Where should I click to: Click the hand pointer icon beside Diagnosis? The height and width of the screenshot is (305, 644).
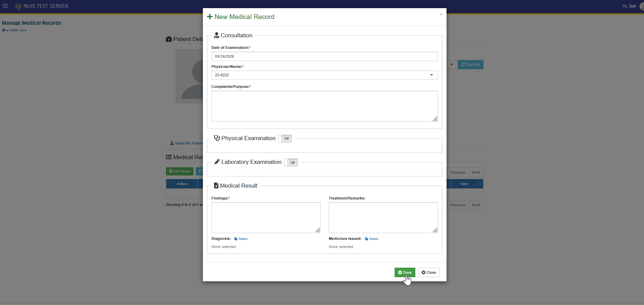(x=235, y=239)
